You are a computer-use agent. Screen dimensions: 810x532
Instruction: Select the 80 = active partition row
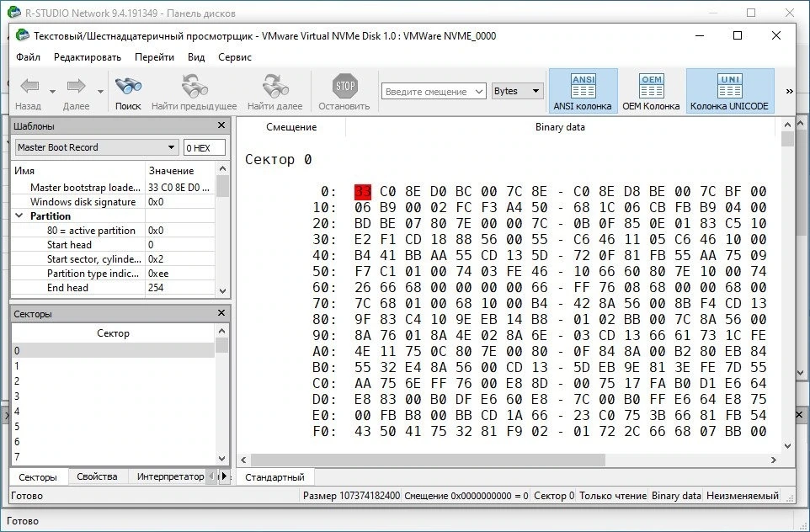[x=113, y=231]
